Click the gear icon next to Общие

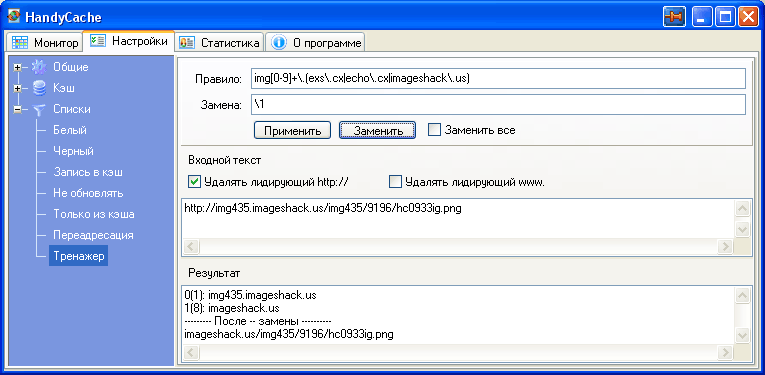pos(39,67)
